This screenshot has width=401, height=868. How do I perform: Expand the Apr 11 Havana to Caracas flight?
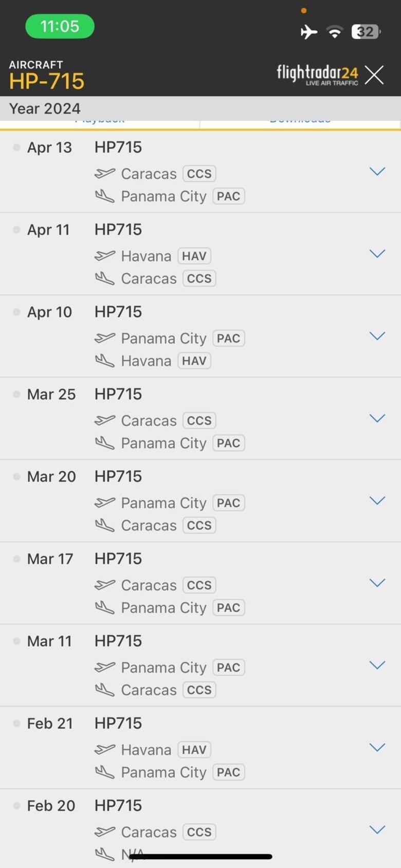[377, 254]
